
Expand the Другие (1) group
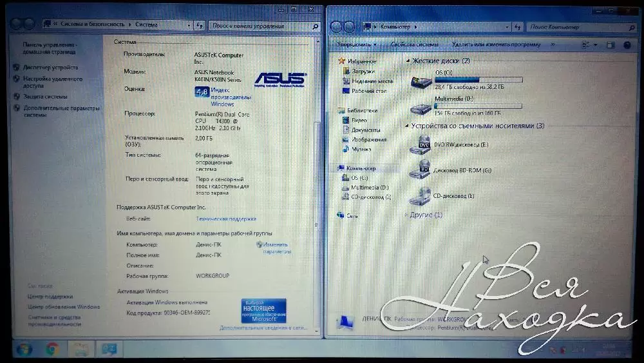point(406,215)
